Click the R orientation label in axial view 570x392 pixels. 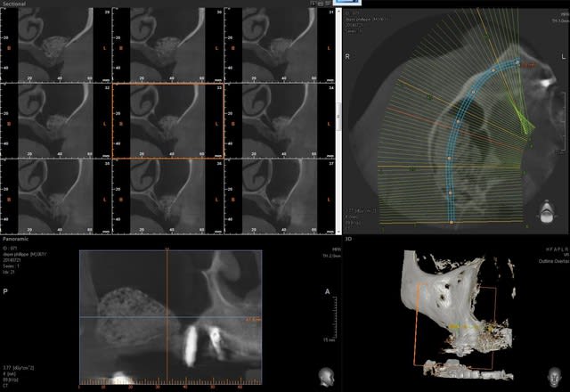click(x=347, y=57)
